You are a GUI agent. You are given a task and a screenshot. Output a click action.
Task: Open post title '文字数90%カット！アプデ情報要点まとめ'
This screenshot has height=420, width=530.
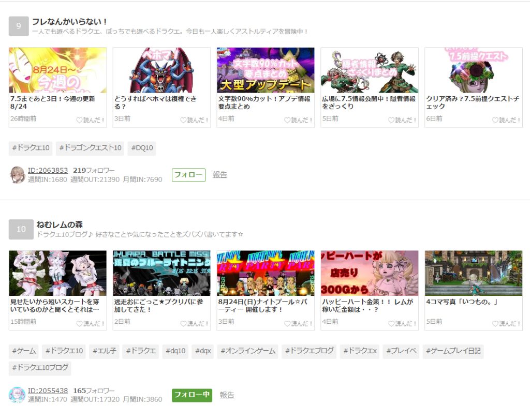tap(264, 102)
